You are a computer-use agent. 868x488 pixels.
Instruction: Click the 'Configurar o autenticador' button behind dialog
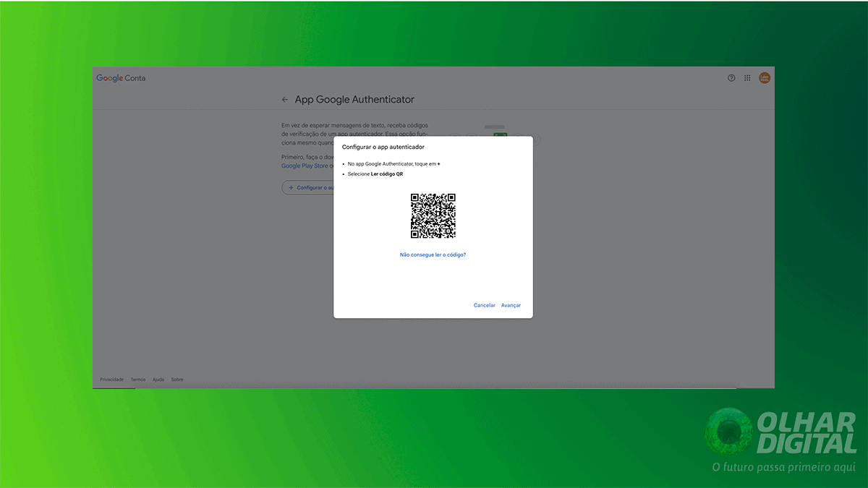pos(308,187)
